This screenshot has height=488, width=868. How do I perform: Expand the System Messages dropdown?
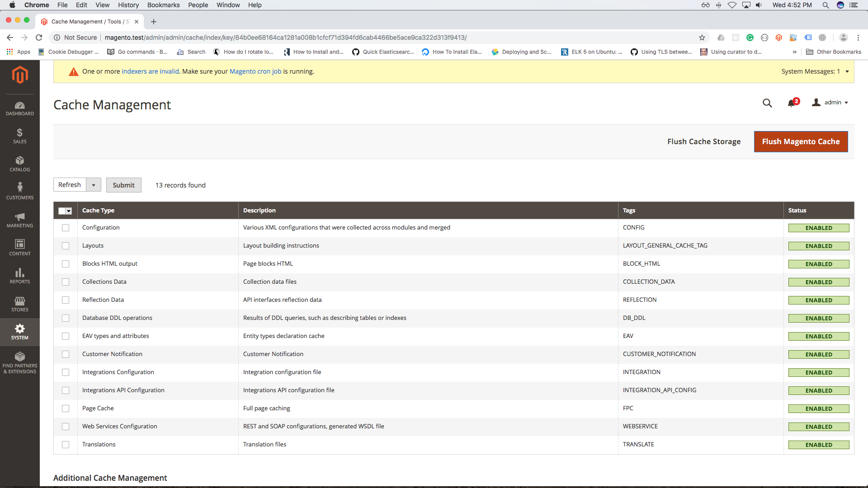(x=847, y=71)
